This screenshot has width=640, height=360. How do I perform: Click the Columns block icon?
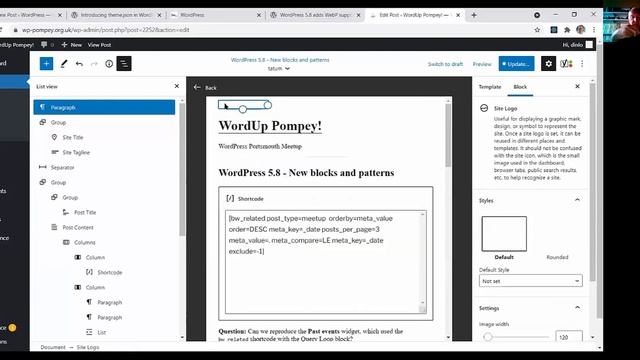pyautogui.click(x=66, y=242)
